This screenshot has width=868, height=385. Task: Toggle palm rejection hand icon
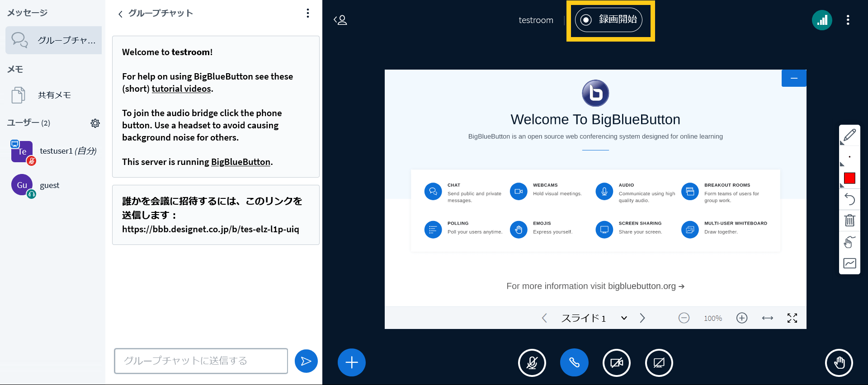tap(849, 242)
